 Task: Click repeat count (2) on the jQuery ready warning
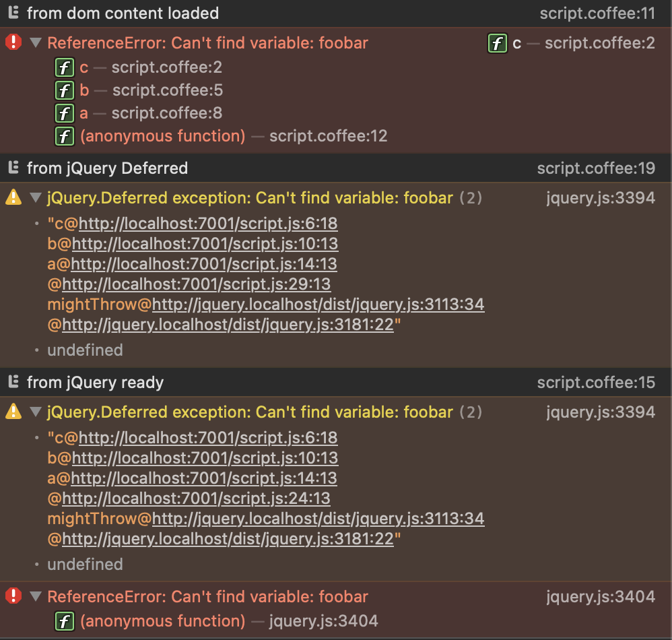471,412
